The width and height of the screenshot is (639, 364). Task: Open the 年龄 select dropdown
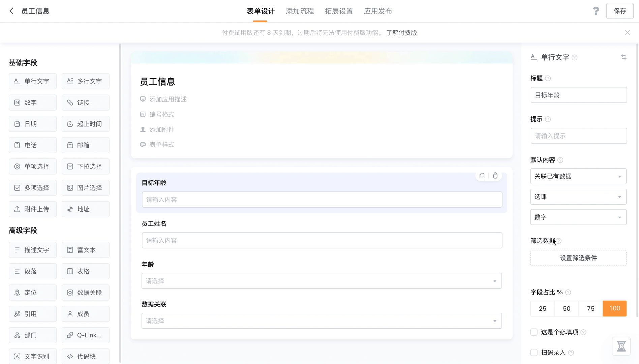click(322, 281)
